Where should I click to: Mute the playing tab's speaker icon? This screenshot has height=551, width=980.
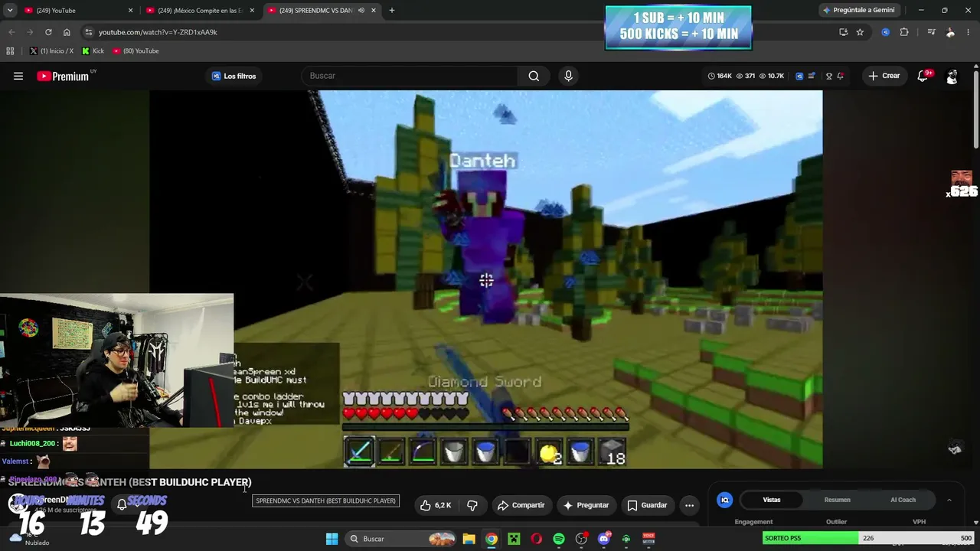361,11
